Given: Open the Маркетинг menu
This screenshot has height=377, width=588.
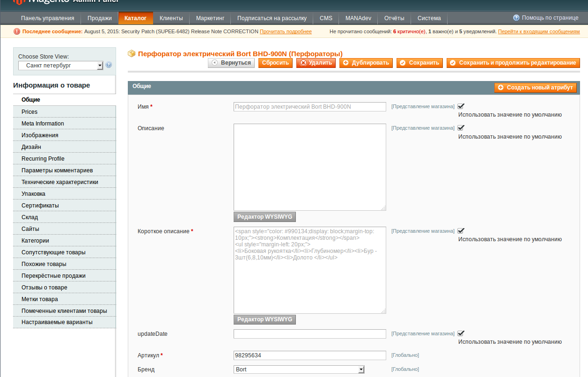Looking at the screenshot, I should (210, 18).
